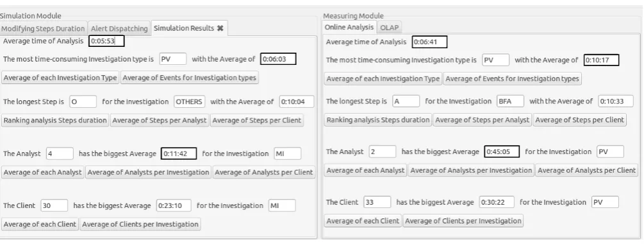The width and height of the screenshot is (644, 244).
Task: Show Average of Steps per Analyst in Measuring Module
Action: pos(482,120)
